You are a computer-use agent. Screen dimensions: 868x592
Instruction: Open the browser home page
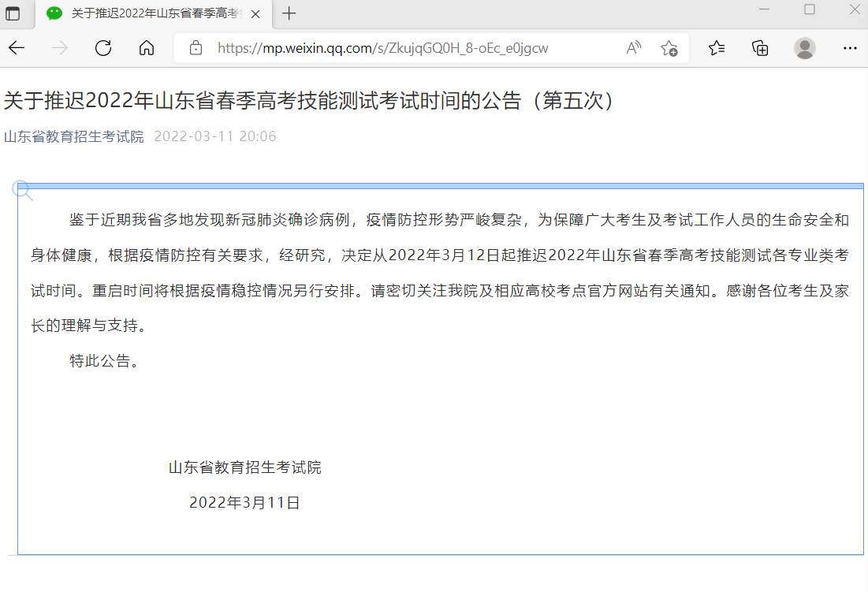146,48
